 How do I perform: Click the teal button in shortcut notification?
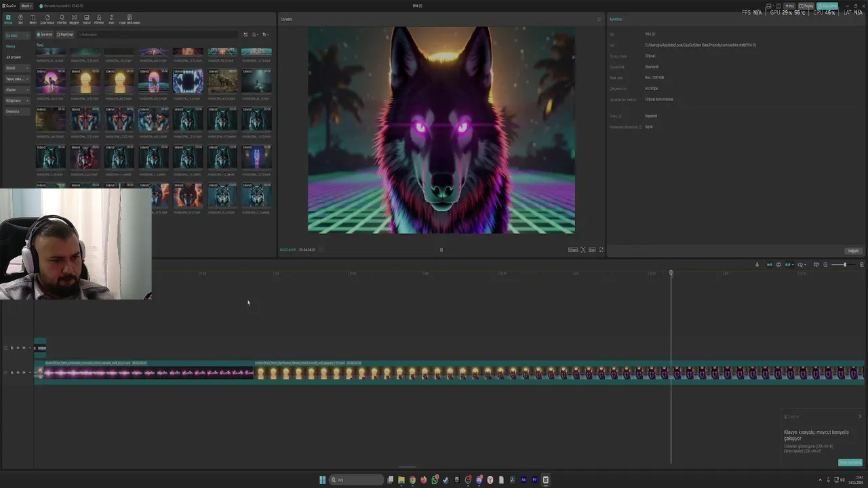850,462
